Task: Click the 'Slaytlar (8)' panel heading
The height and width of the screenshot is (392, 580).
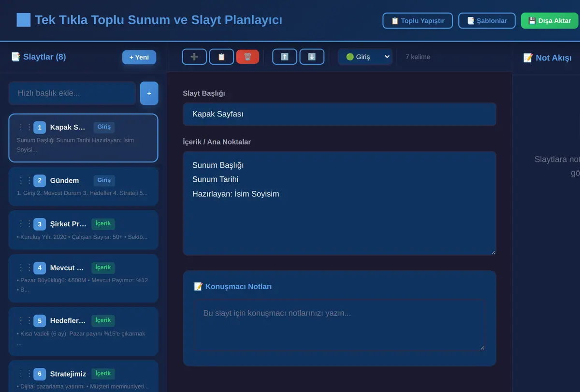Action: (39, 57)
